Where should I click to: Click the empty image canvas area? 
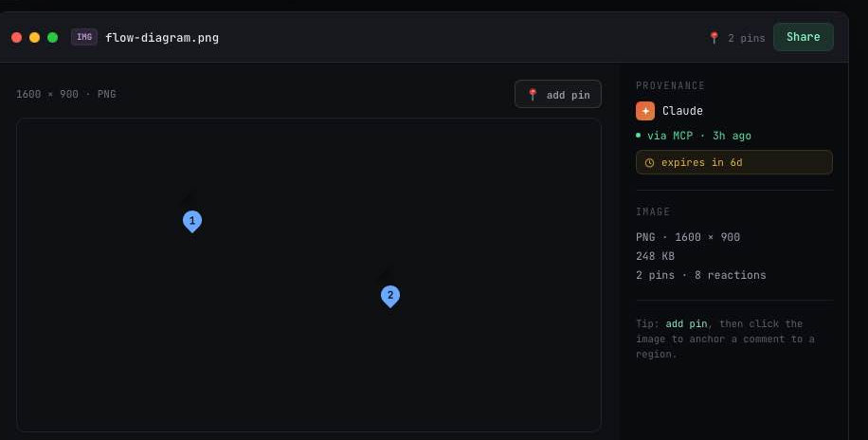[x=309, y=355]
